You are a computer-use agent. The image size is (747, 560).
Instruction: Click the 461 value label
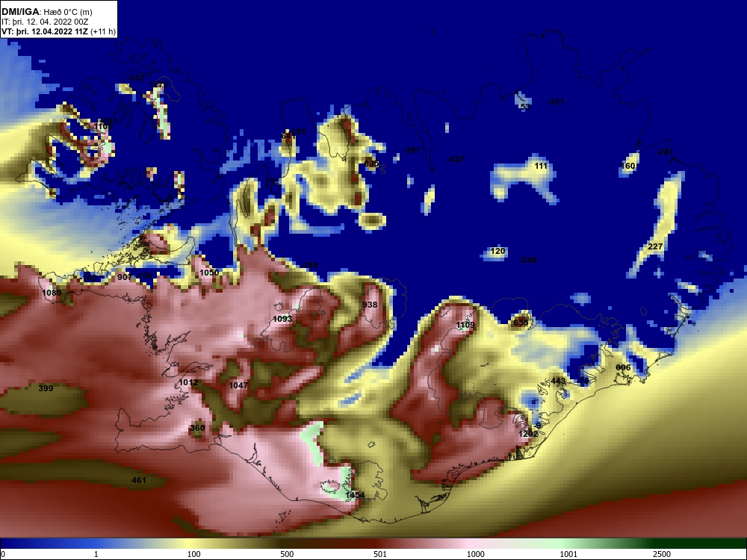tap(139, 480)
